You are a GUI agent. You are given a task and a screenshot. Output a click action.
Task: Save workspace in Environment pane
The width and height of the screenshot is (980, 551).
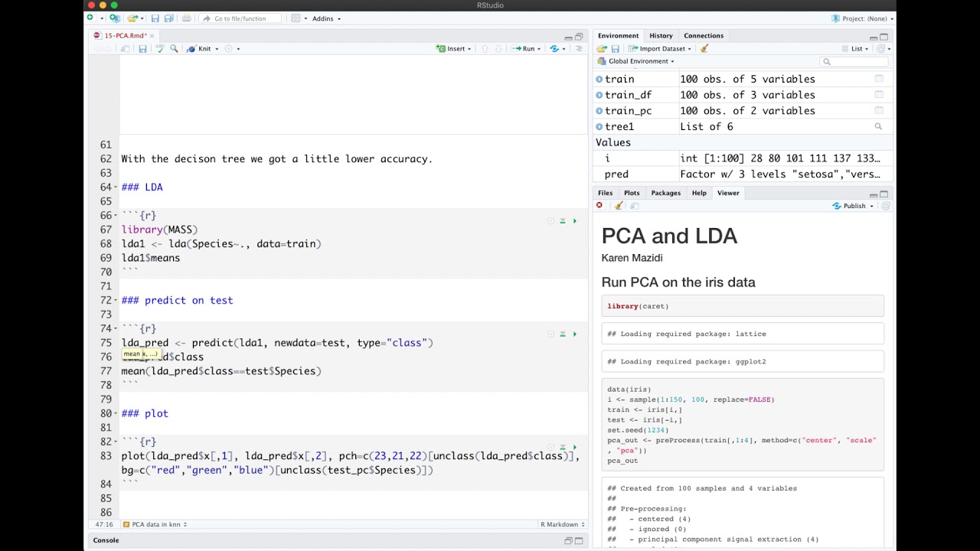[x=615, y=48]
